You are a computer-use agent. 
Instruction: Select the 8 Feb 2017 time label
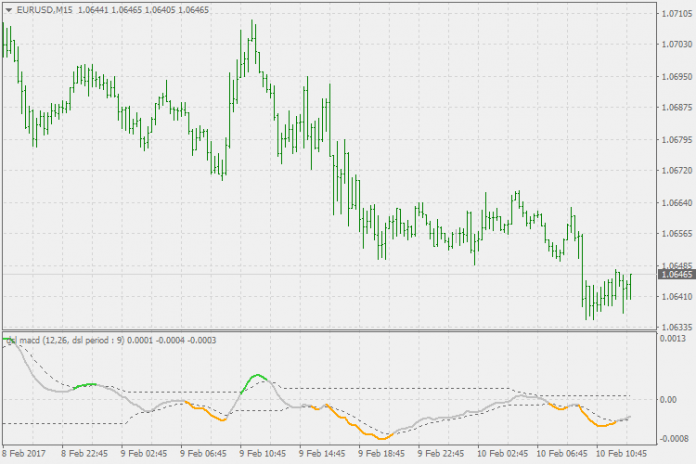[25, 454]
